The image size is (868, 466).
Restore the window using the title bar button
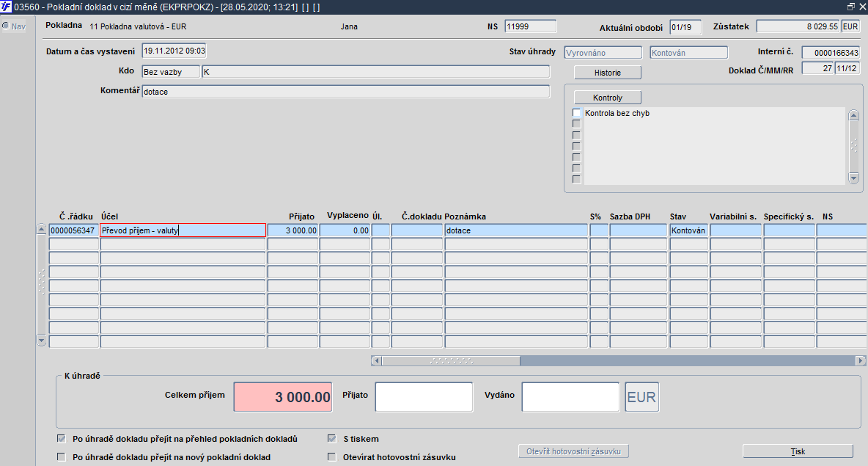[x=851, y=7]
